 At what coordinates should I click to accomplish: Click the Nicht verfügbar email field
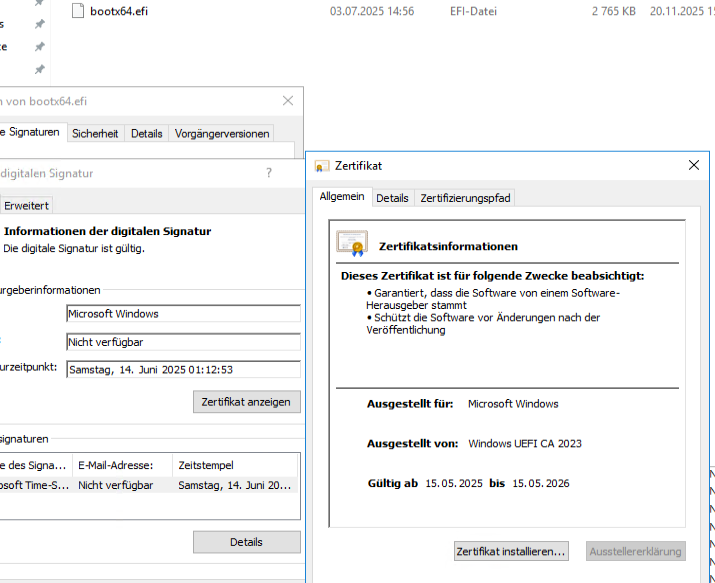pos(183,342)
